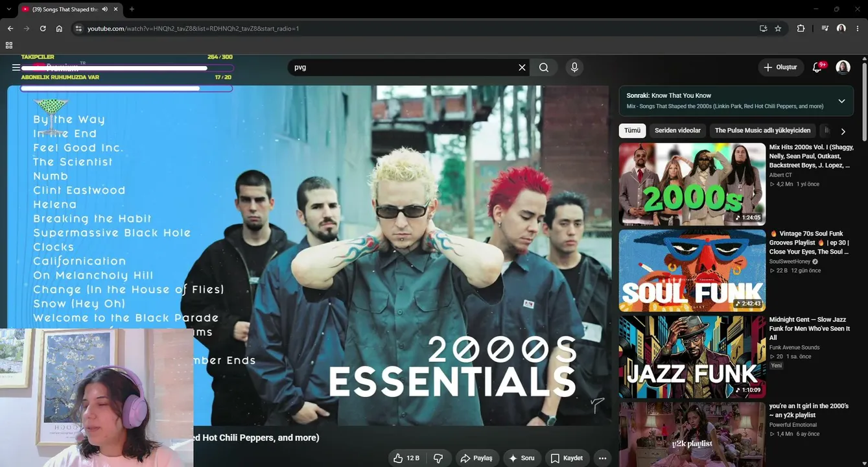Go back with the browser back arrow
Screen dimensions: 868x467
(x=10, y=29)
